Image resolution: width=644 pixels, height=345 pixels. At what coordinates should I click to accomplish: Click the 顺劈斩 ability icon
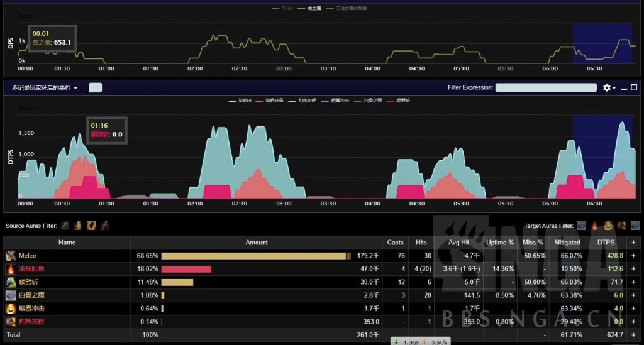(11, 282)
